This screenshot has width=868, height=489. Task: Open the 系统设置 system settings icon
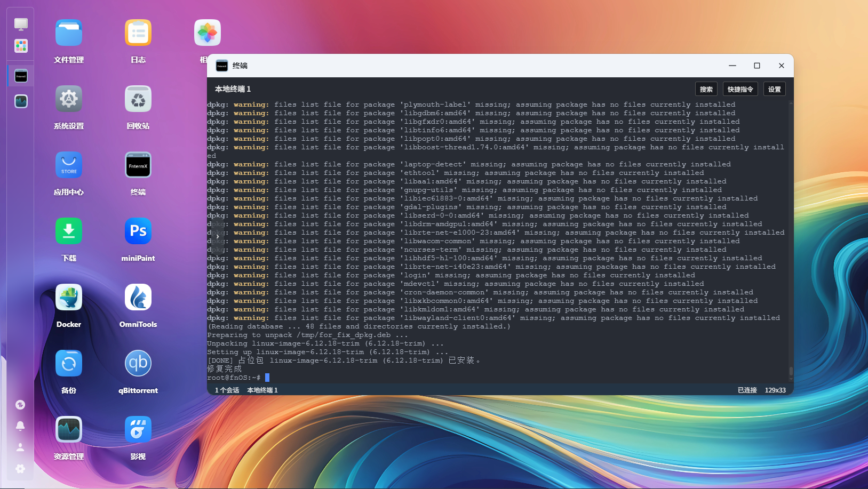(x=69, y=99)
